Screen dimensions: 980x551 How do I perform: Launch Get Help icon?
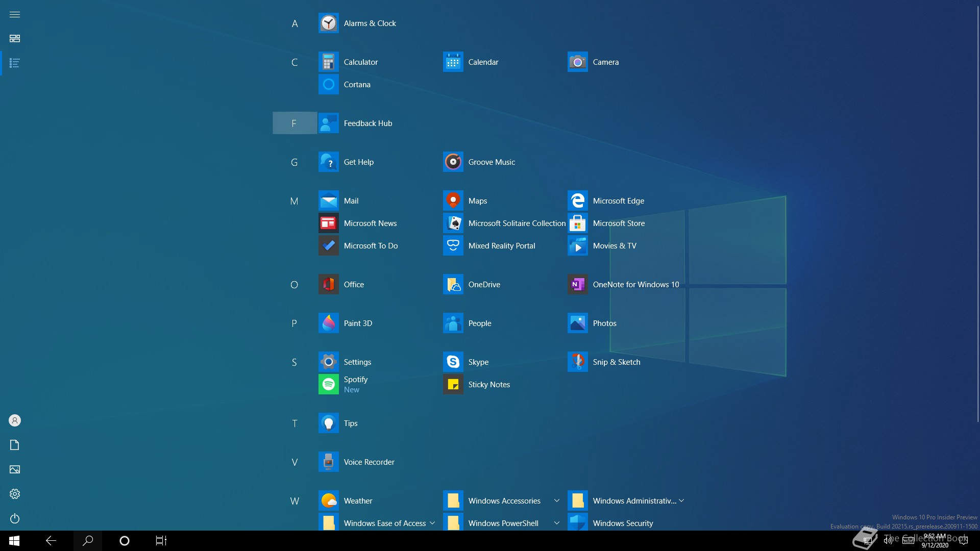click(328, 162)
